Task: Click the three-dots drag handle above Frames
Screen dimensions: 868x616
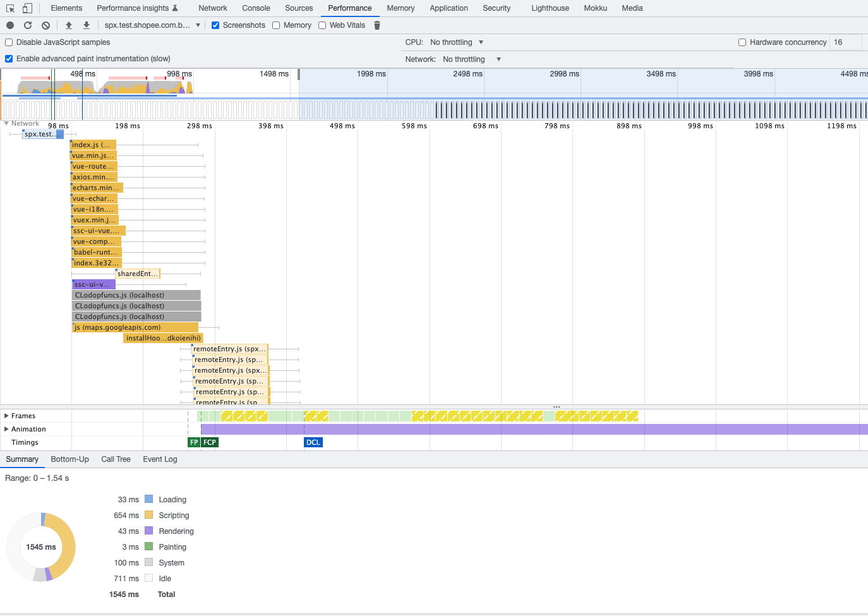Action: coord(557,406)
